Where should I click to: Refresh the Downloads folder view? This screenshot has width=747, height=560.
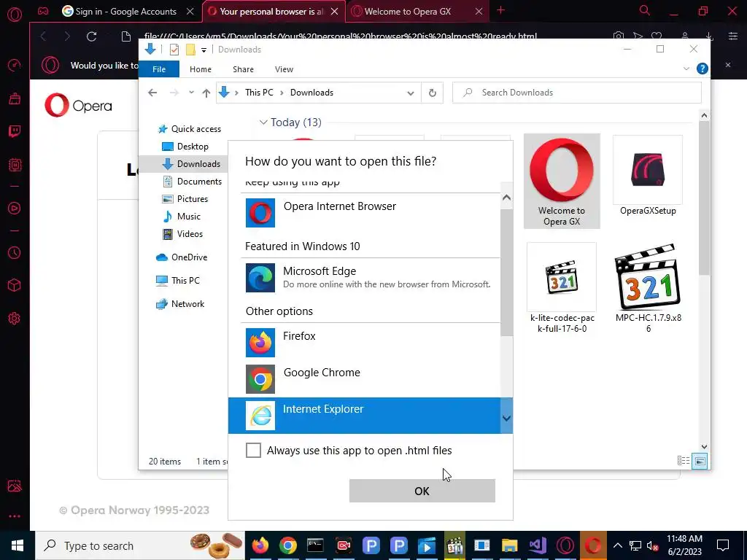tap(432, 93)
